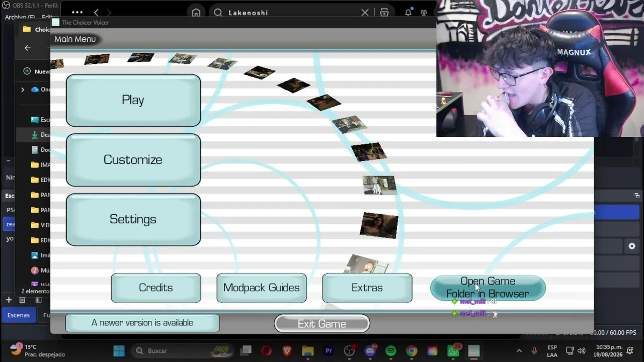The image size is (644, 362).
Task: Add a new scene with OBS plus button
Action: 9,300
